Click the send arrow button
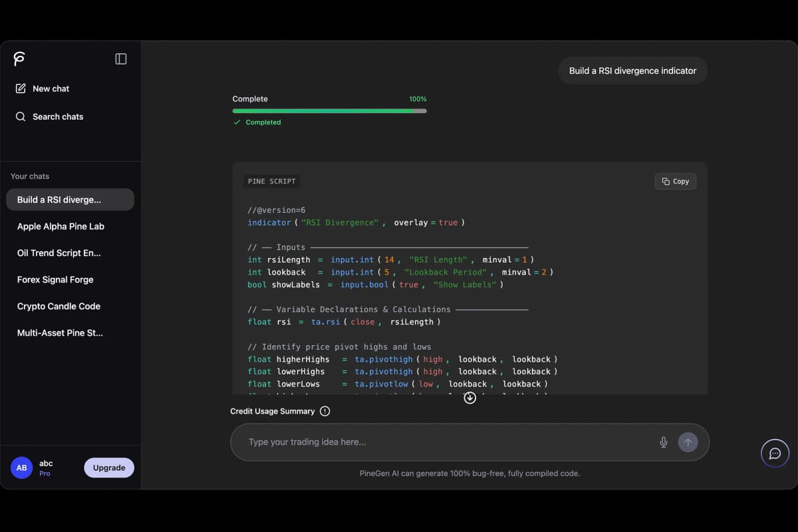This screenshot has width=798, height=532. pos(688,442)
